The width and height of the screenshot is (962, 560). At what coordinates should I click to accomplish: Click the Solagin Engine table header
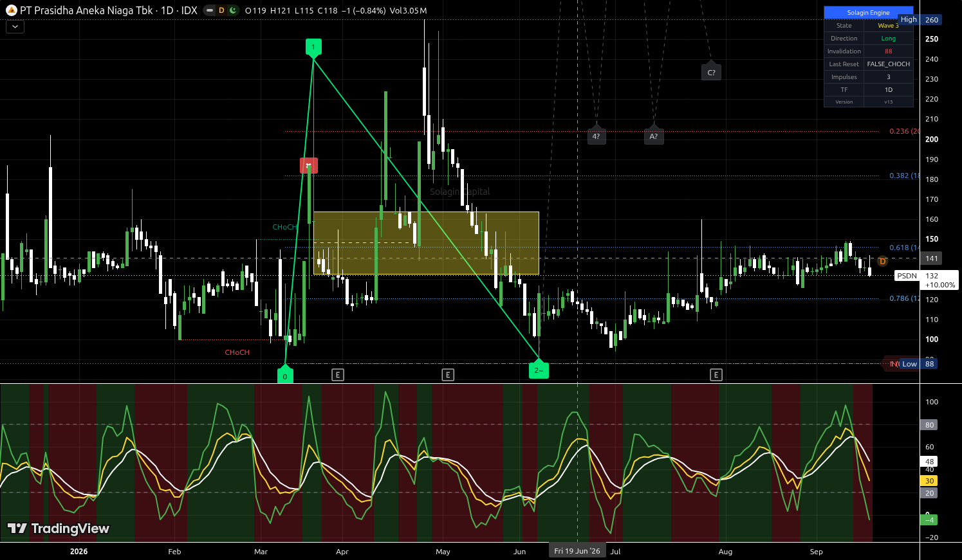(x=868, y=13)
